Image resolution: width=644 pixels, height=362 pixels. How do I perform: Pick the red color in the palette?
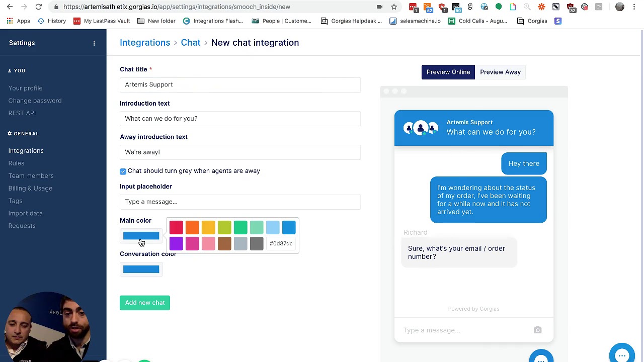tap(176, 228)
